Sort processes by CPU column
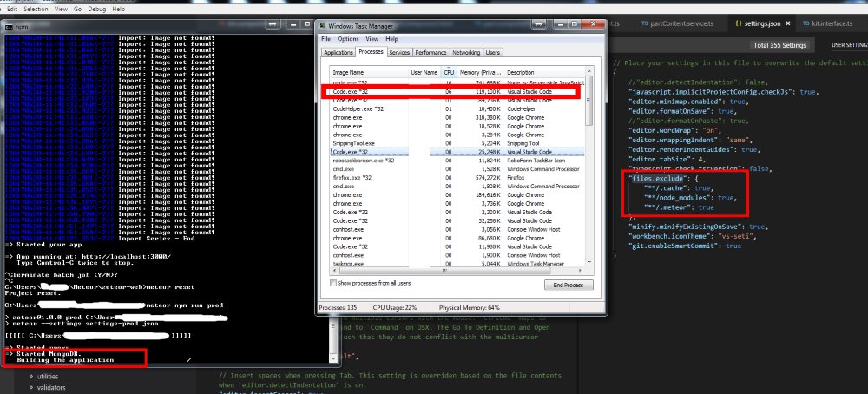The image size is (868, 394). click(x=449, y=73)
